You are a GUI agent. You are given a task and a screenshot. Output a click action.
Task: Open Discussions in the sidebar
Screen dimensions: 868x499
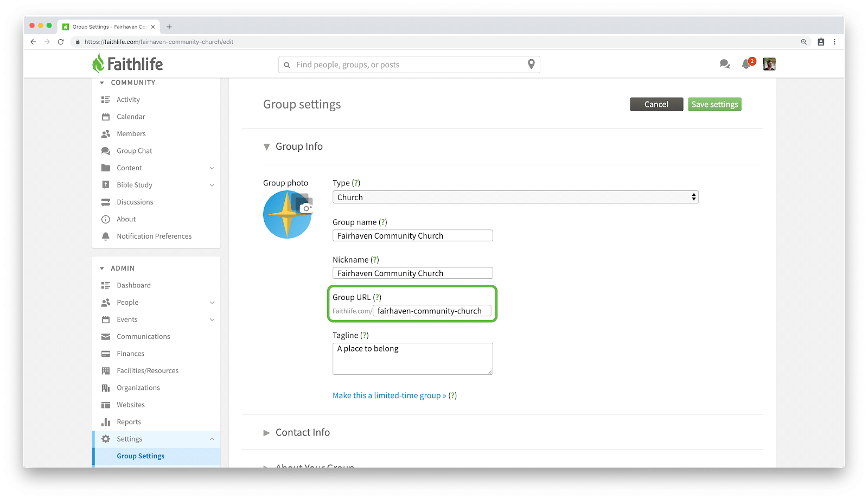click(135, 202)
